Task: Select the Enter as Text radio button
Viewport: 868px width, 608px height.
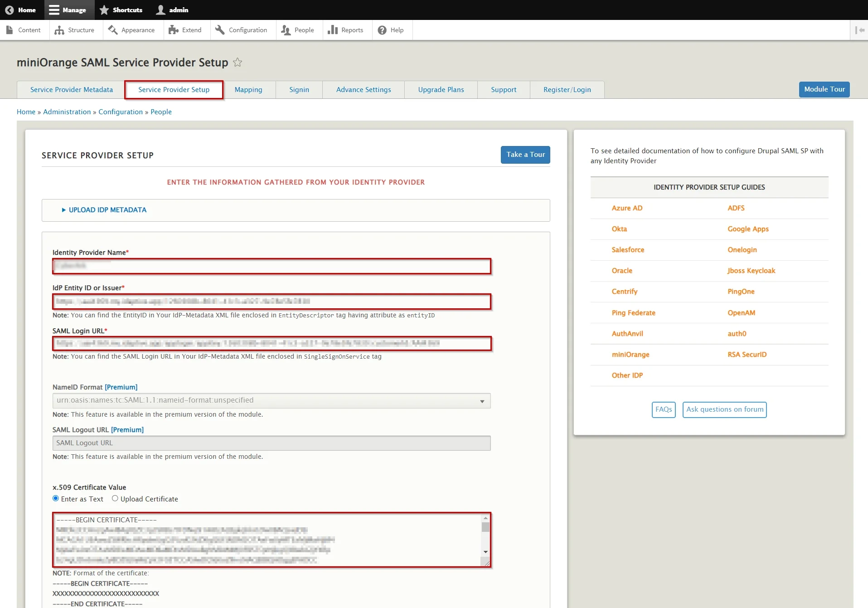Action: tap(56, 498)
